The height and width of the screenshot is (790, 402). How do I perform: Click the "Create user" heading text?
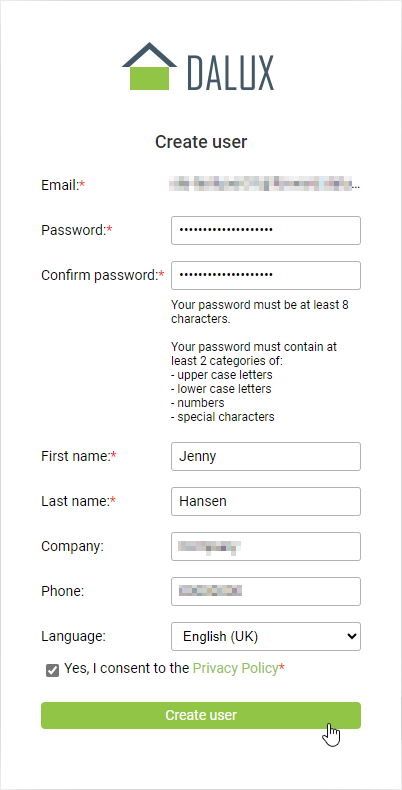coord(201,142)
